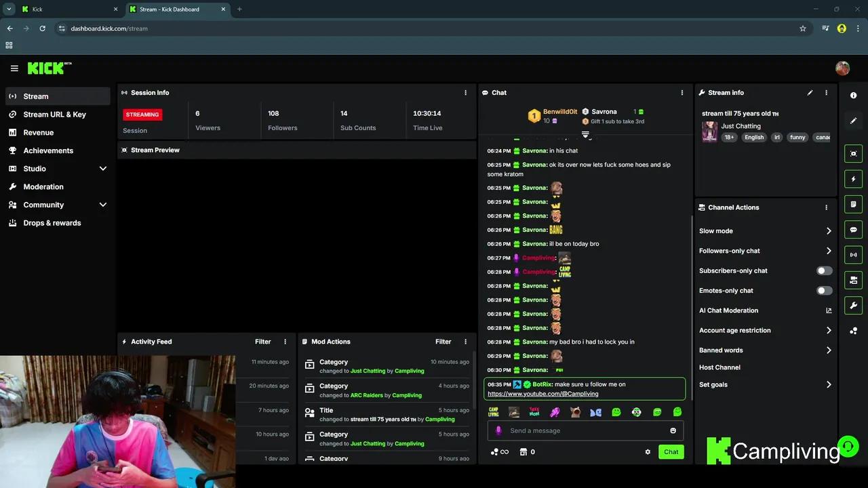Open the hamburger navigation menu
Viewport: 868px width, 488px height.
coord(14,68)
